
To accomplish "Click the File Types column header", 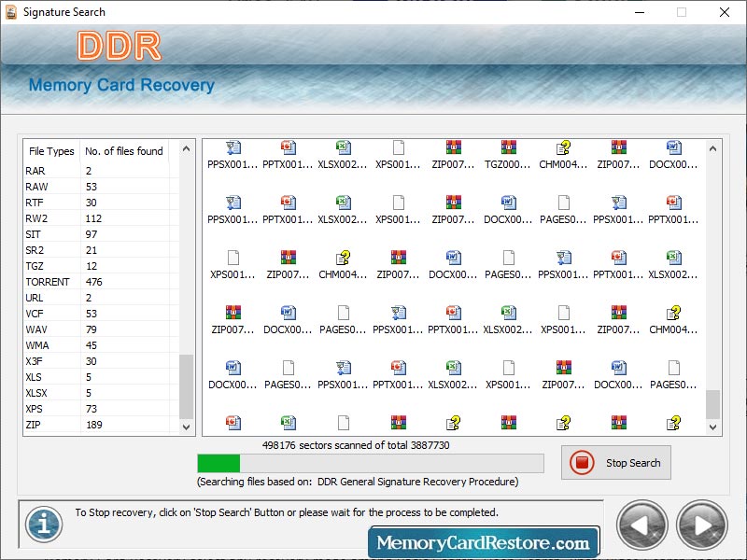I will pyautogui.click(x=51, y=151).
